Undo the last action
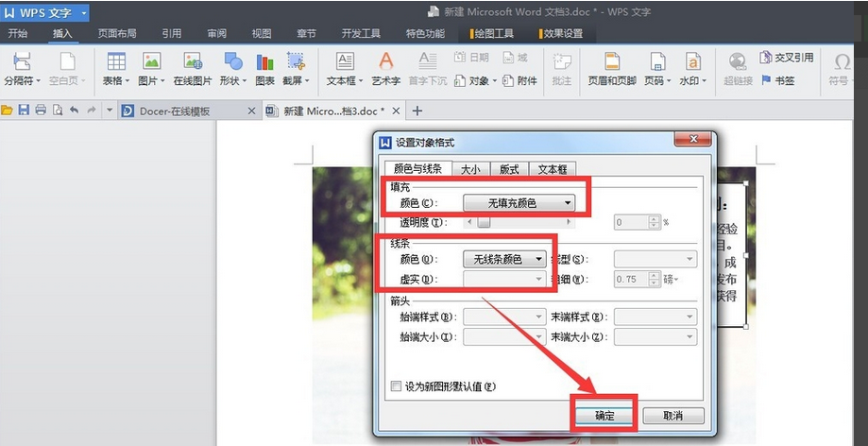The width and height of the screenshot is (868, 446). coord(75,111)
